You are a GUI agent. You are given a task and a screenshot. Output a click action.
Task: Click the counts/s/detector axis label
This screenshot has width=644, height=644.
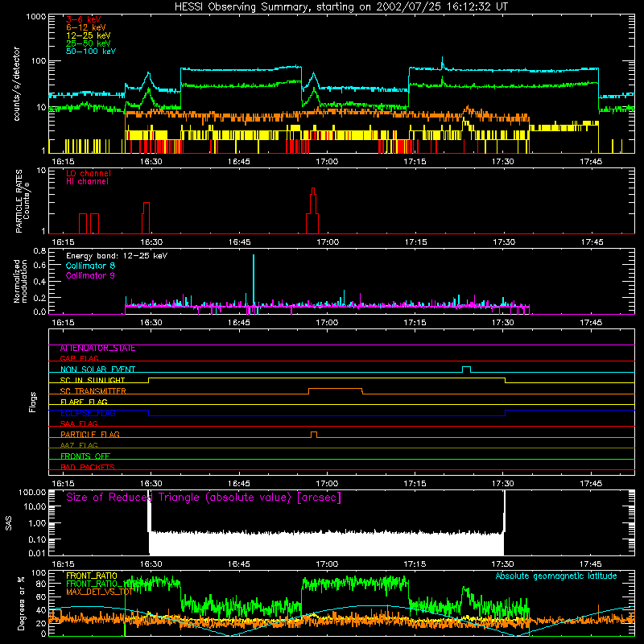coord(17,84)
